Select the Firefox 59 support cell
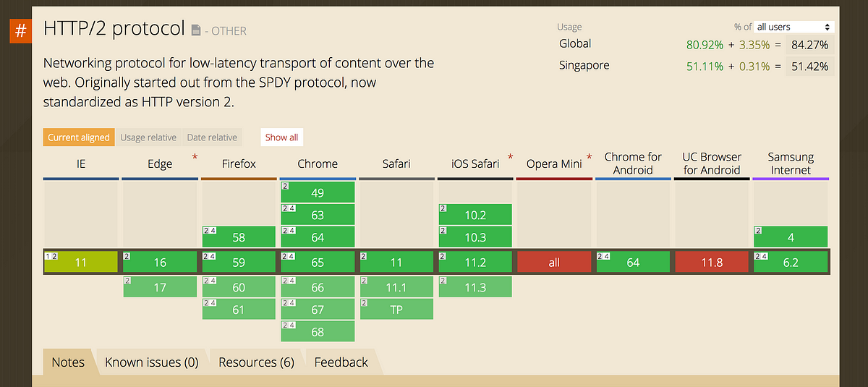The image size is (868, 387). [239, 262]
